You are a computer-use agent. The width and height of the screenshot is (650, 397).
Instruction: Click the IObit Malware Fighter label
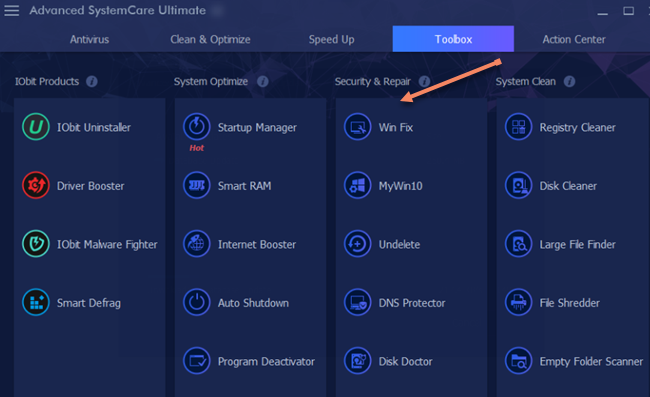pos(107,244)
